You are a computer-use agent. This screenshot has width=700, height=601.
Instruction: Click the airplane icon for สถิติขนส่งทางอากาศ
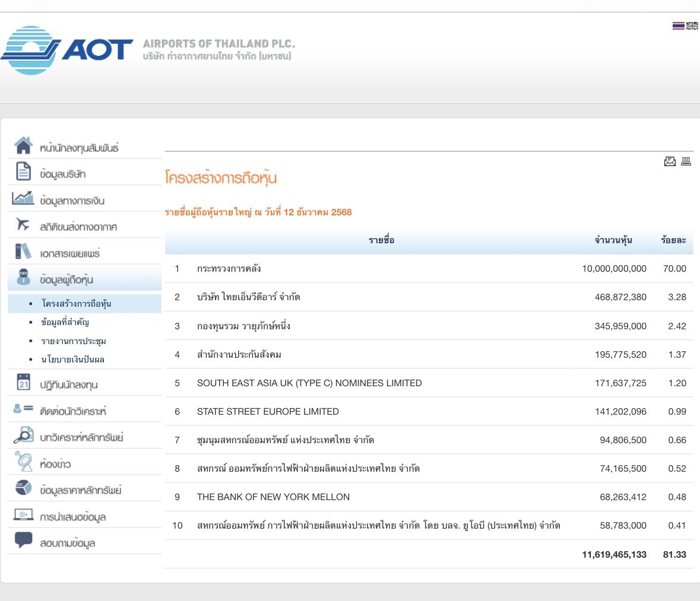click(23, 224)
